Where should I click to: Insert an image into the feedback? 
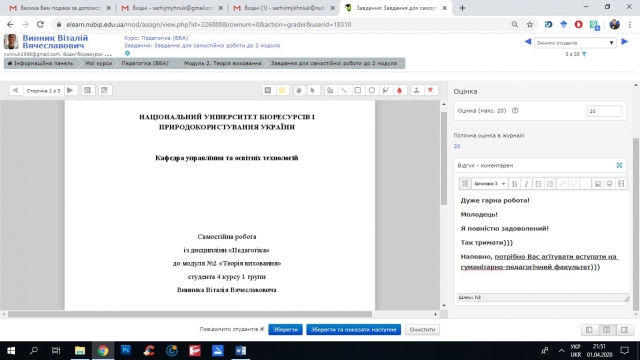[x=598, y=184]
